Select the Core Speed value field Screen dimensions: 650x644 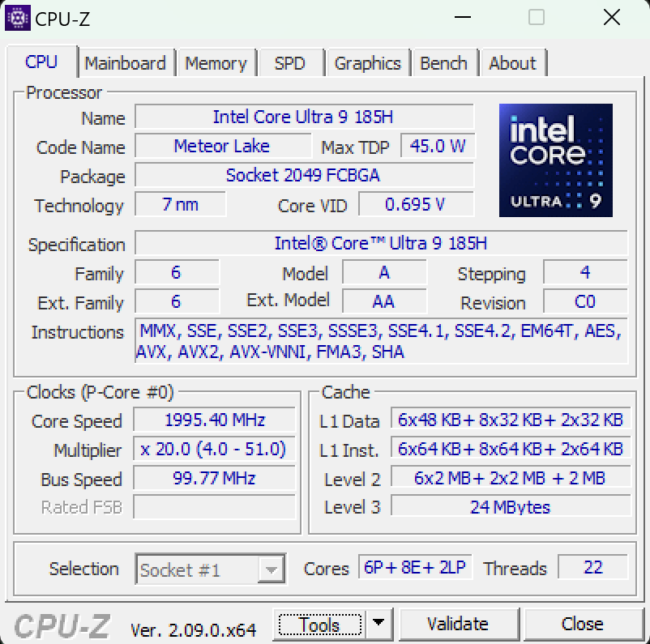(x=214, y=420)
